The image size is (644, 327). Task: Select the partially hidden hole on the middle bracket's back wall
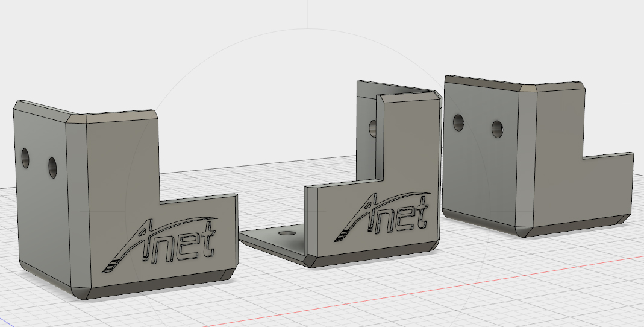[x=372, y=129]
